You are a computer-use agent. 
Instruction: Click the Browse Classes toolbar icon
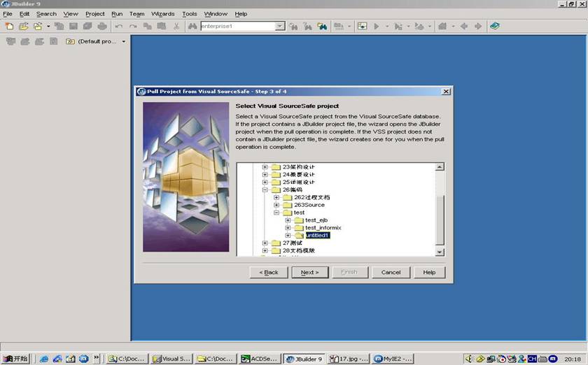(x=322, y=27)
